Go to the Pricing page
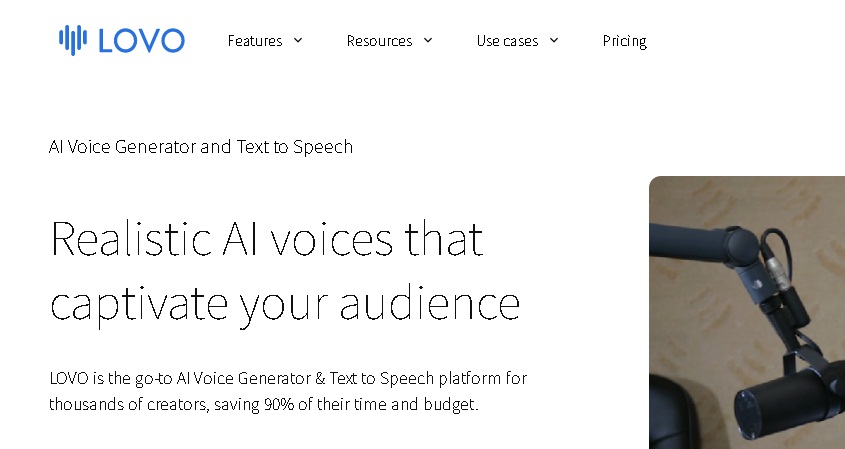Screen dimensions: 845x449 [x=624, y=41]
